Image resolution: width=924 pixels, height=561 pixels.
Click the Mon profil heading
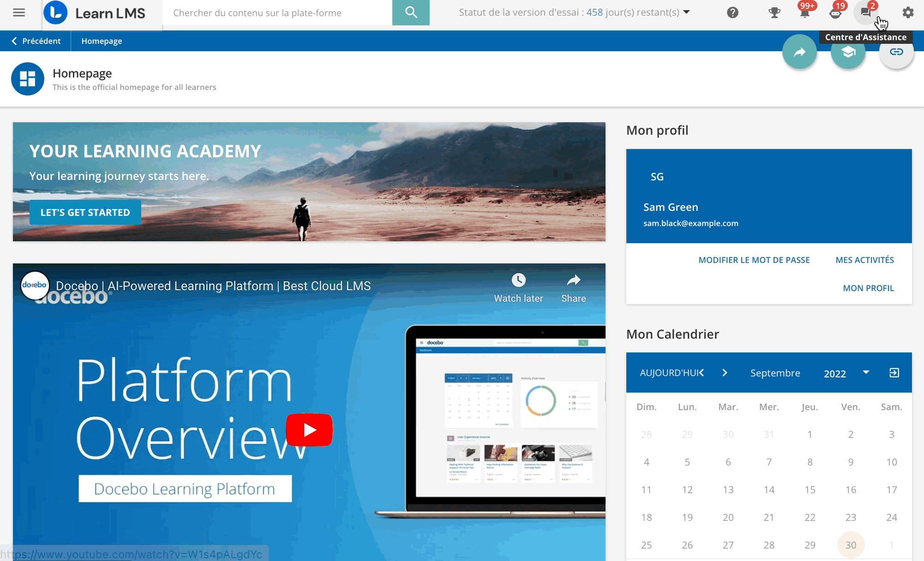(x=657, y=131)
